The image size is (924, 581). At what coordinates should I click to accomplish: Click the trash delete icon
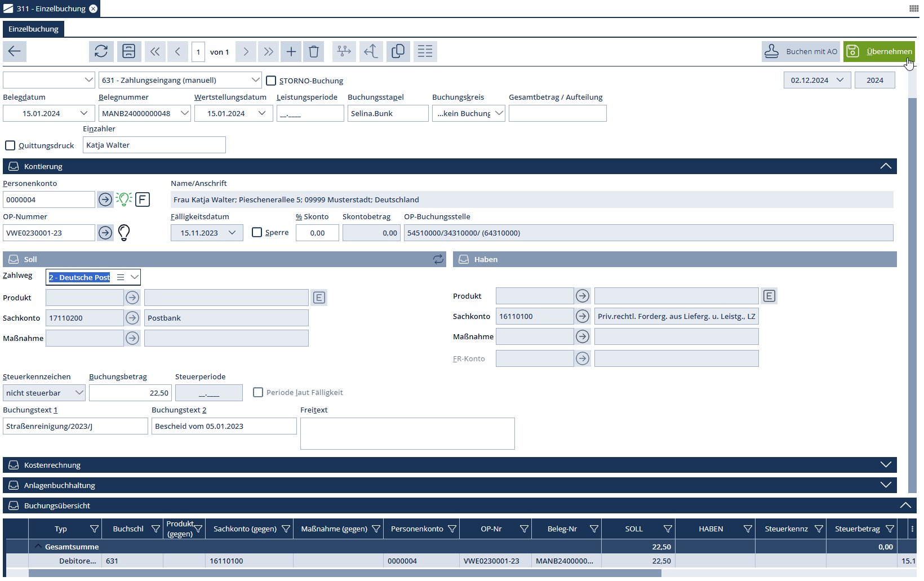coord(314,52)
